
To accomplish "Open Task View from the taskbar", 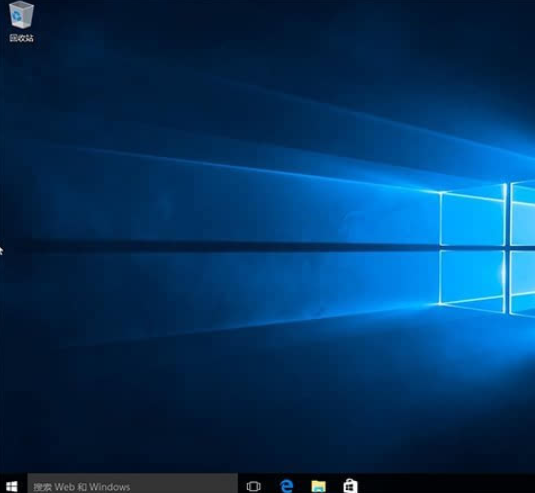I will 253,486.
